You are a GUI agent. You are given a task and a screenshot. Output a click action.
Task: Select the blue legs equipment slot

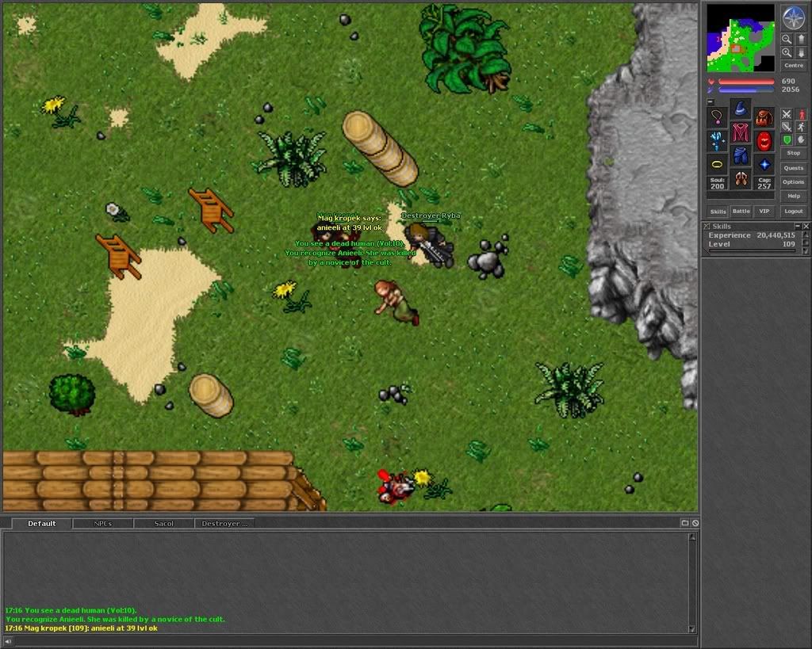coord(741,156)
